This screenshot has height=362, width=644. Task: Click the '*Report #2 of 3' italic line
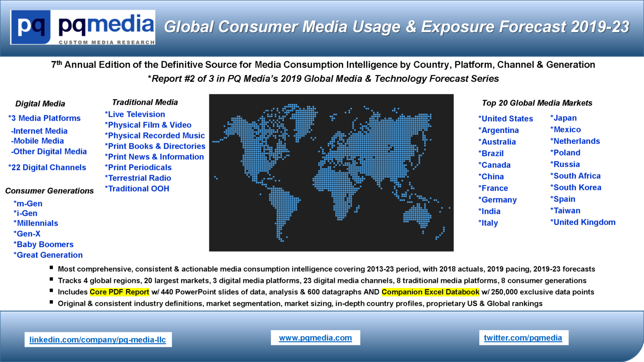click(323, 79)
